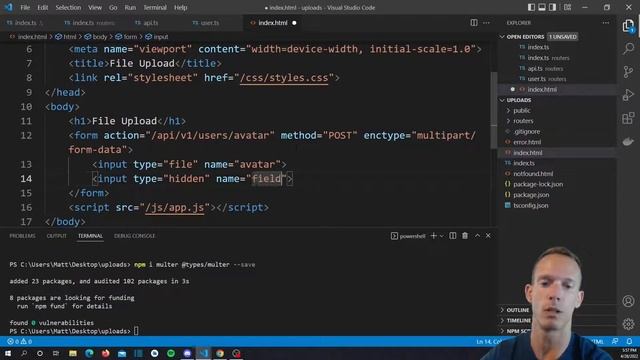640x360 pixels.
Task: Open editor More Actions ellipsis
Action: click(487, 23)
